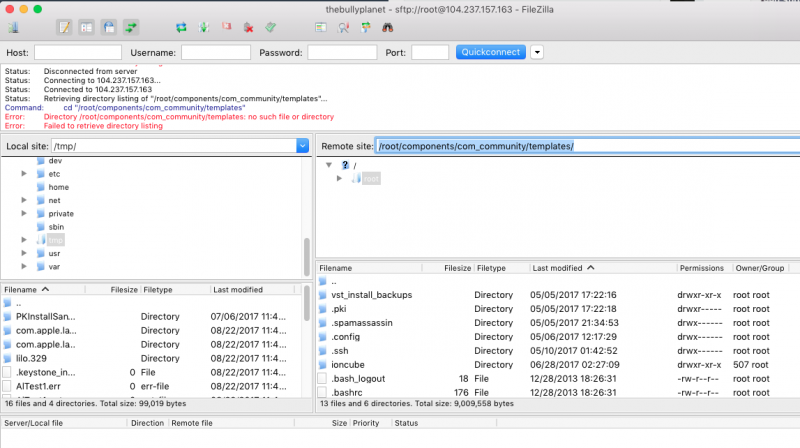Open the Quickconnect history dropdown arrow
The height and width of the screenshot is (448, 800).
click(x=537, y=52)
